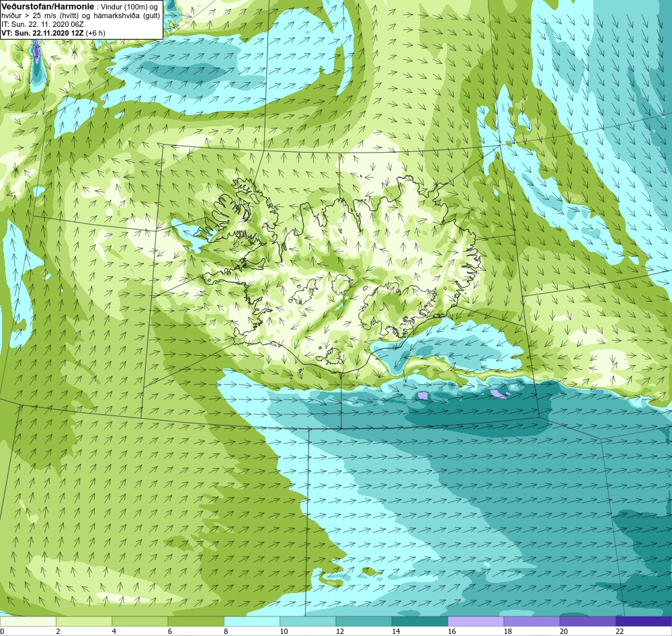The image size is (672, 636).
Task: Click the '(+6 h)' forecast offset text
Action: 95,33
